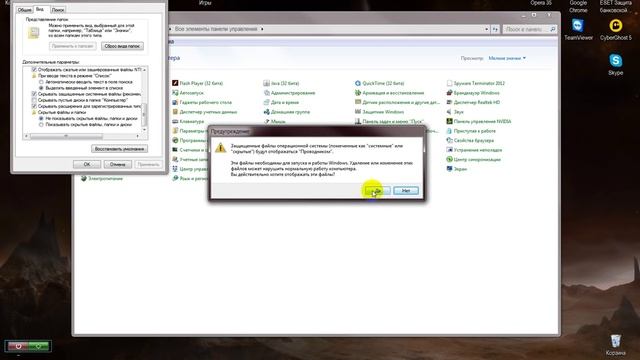This screenshot has width=640, height=360.
Task: Switch to the Общие tab
Action: 24,10
